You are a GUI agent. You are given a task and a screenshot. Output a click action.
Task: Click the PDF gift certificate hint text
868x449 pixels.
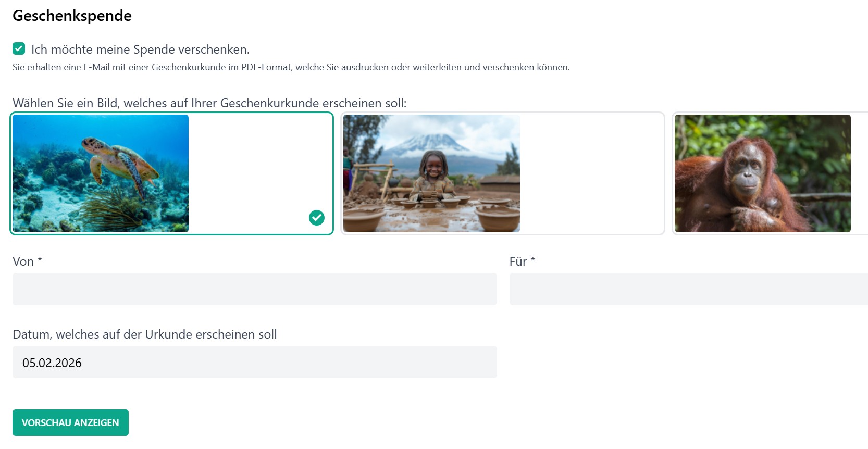pos(291,67)
